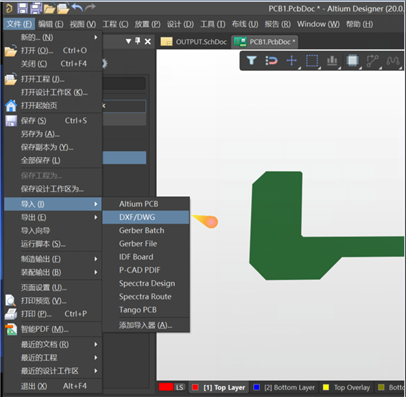
Task: Open the 工具 (T) menu
Action: point(213,24)
